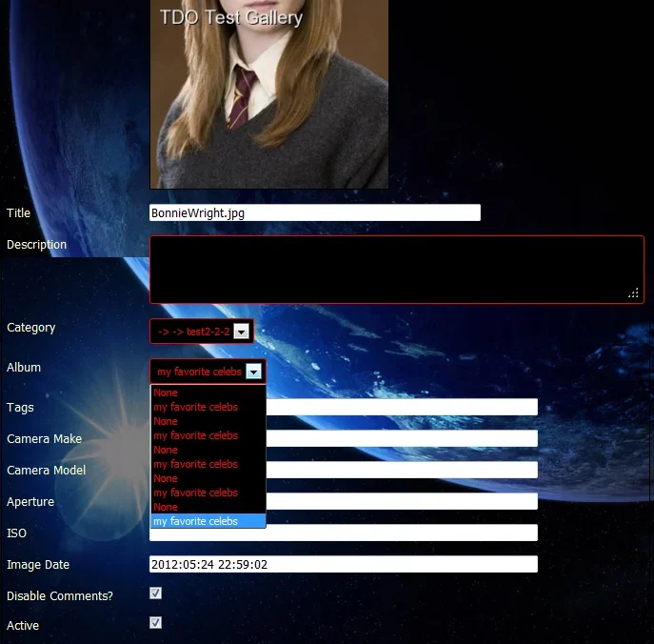Click the Description label
Image resolution: width=654 pixels, height=644 pixels.
37,245
